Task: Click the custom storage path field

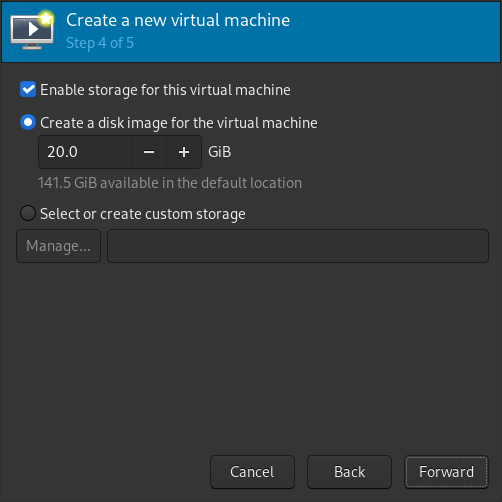Action: 298,246
